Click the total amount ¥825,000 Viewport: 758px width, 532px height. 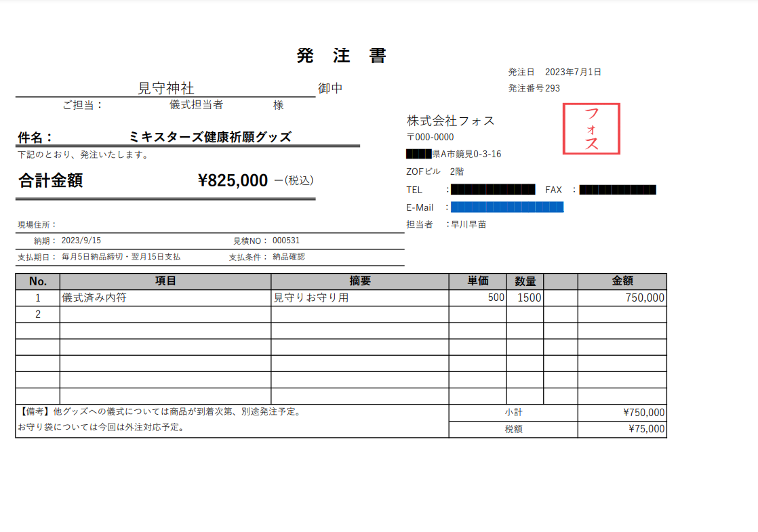(233, 180)
